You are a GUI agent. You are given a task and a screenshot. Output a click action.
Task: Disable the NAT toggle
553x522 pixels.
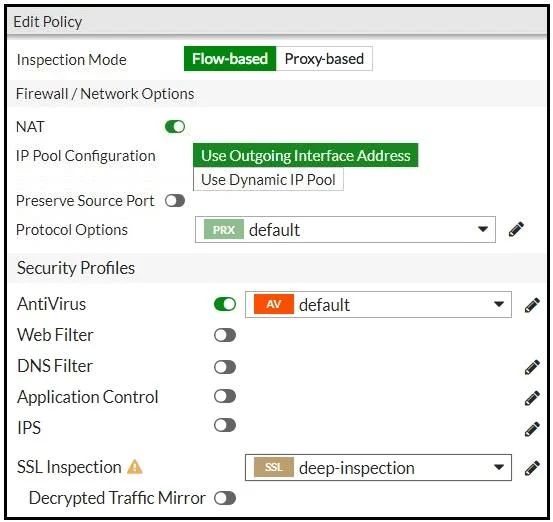point(175,127)
